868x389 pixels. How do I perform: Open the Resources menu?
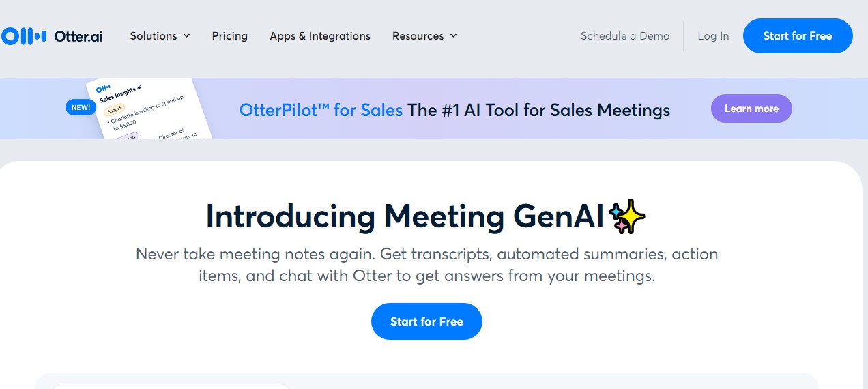418,36
